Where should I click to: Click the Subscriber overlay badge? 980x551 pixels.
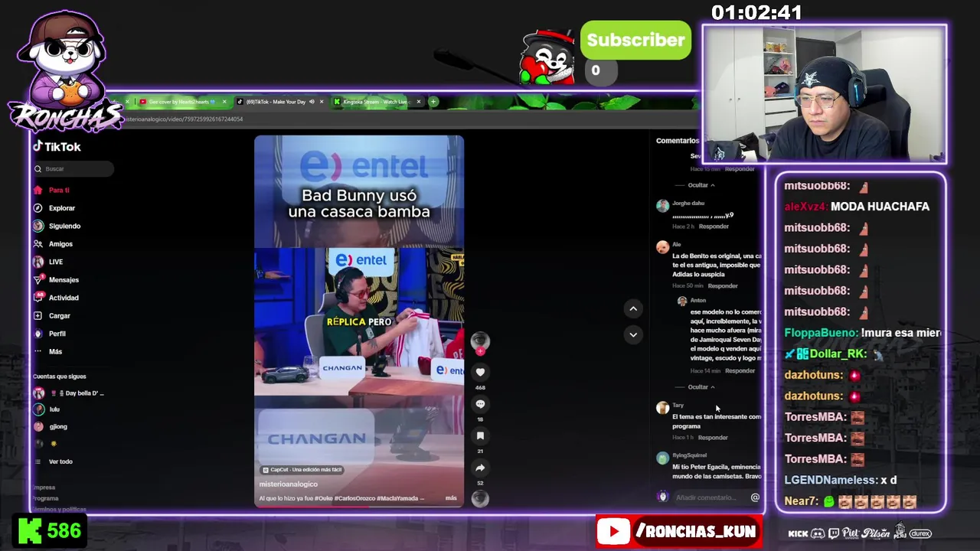635,41
